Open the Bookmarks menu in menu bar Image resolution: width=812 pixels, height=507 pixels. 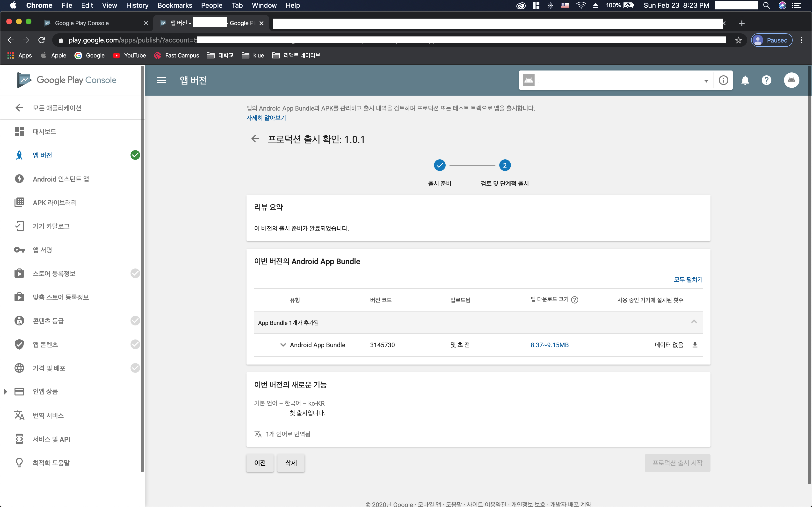click(x=174, y=5)
